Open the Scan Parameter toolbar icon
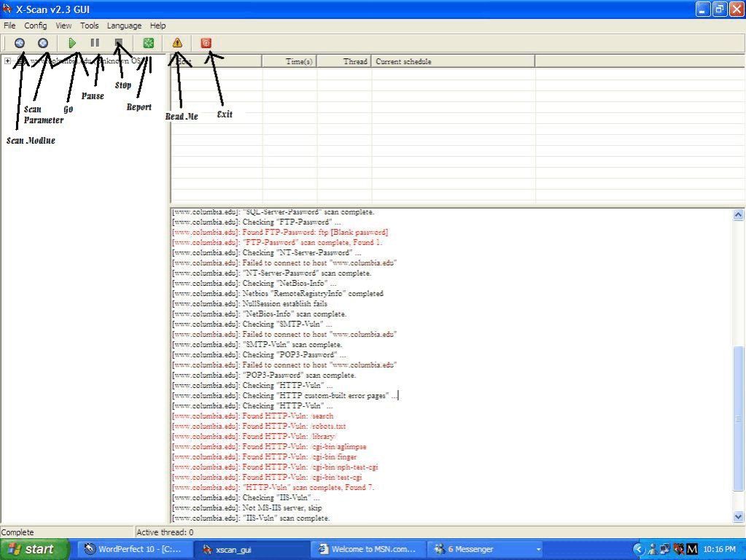This screenshot has height=560, width=746. (x=43, y=43)
